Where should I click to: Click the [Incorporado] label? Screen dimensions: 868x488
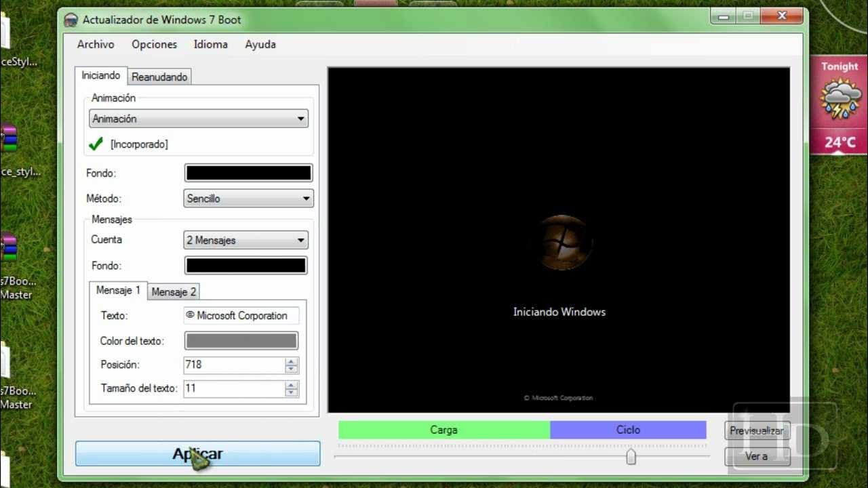pos(139,144)
